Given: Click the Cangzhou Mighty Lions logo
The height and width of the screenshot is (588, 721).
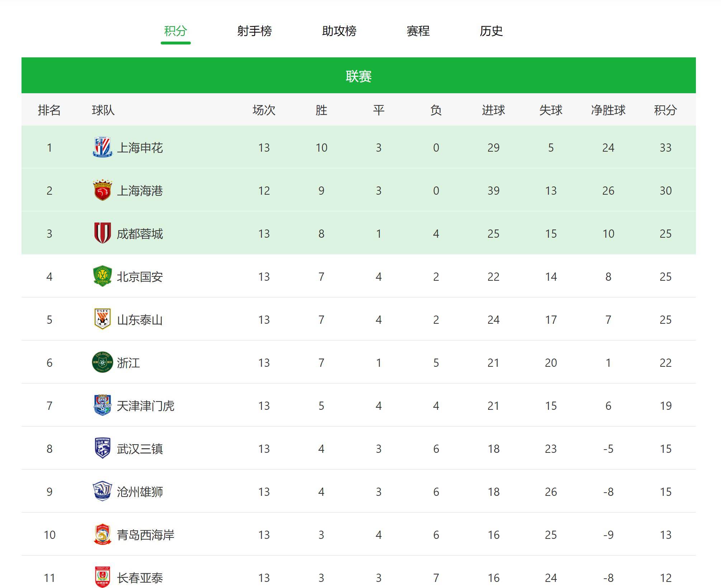Looking at the screenshot, I should pyautogui.click(x=103, y=492).
